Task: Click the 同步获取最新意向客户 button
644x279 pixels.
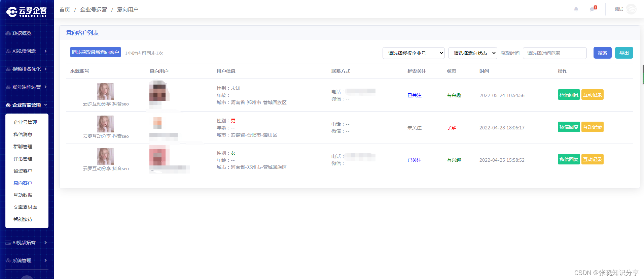Action: [x=96, y=52]
